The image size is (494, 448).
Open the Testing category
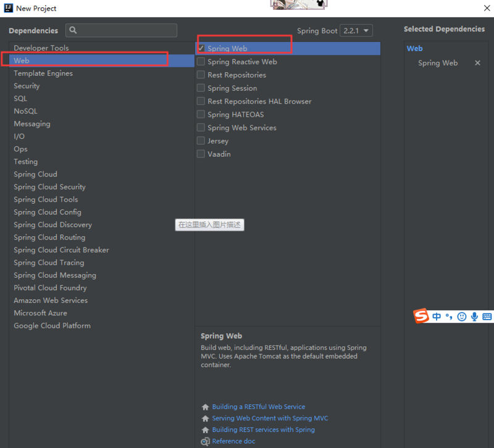[x=102, y=162]
